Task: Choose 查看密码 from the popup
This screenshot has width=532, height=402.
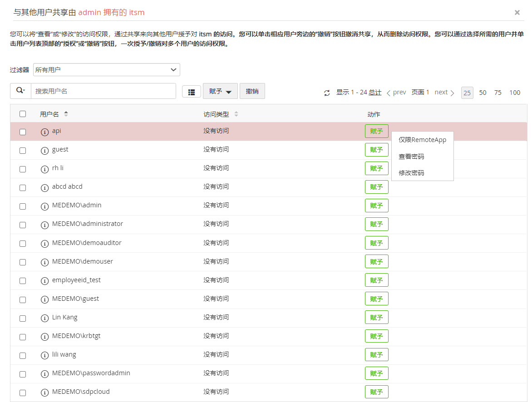Action: click(423, 157)
